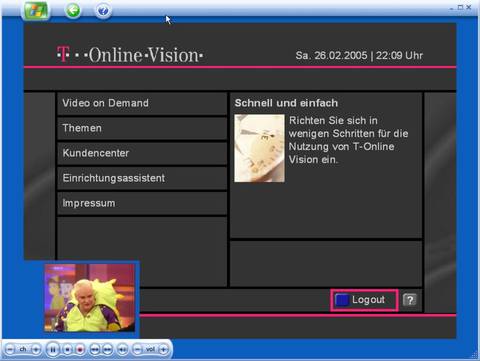Mute audio with the speaker button
This screenshot has width=480, height=361.
click(122, 349)
